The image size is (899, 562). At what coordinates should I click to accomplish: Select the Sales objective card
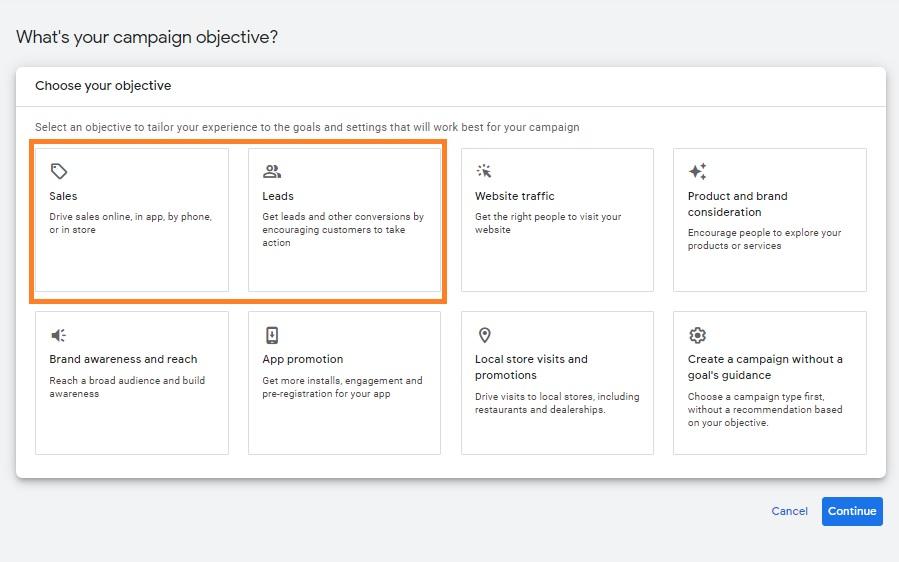tap(132, 220)
